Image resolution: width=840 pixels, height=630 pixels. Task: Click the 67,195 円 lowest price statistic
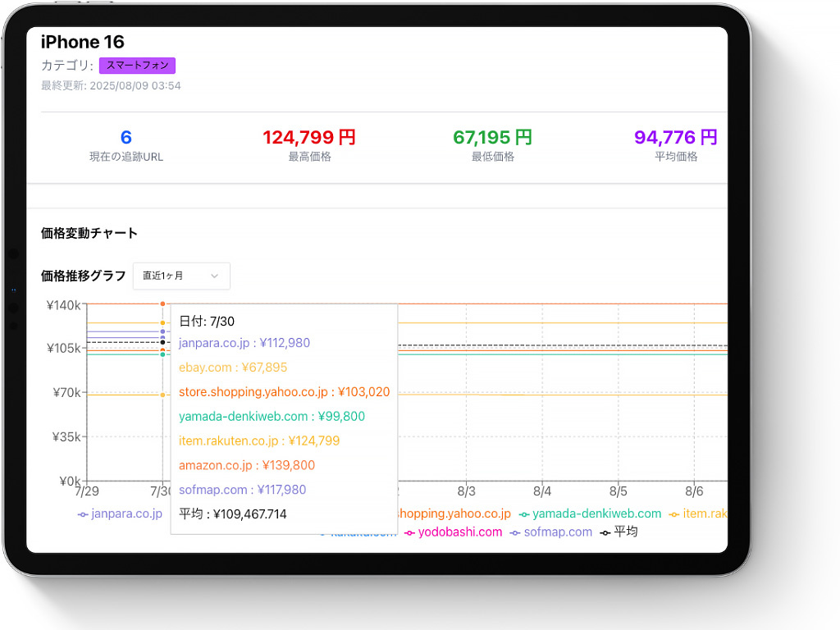pyautogui.click(x=492, y=138)
